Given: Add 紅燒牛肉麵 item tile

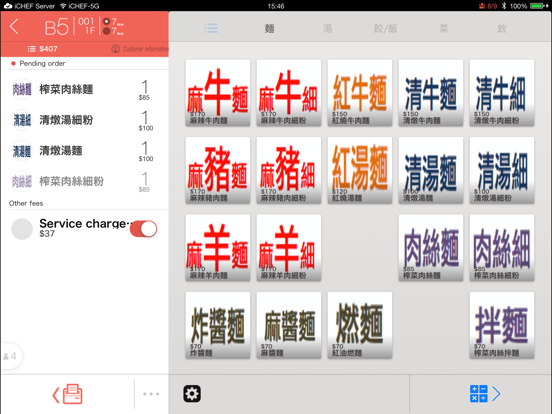Looking at the screenshot, I should [x=360, y=93].
